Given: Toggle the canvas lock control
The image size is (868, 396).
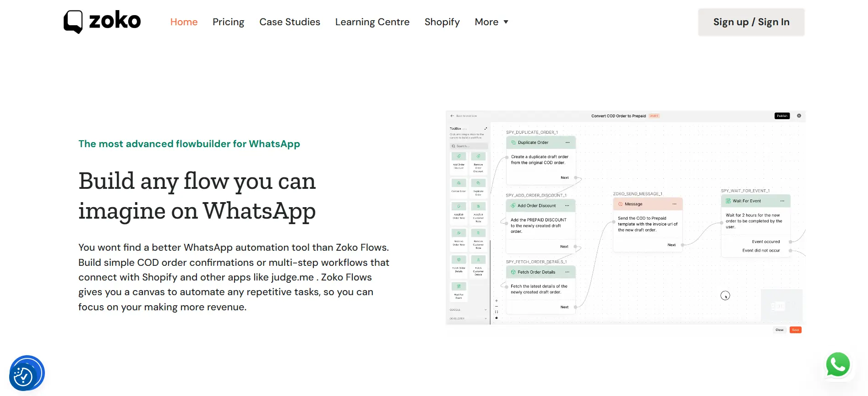Looking at the screenshot, I should [497, 318].
